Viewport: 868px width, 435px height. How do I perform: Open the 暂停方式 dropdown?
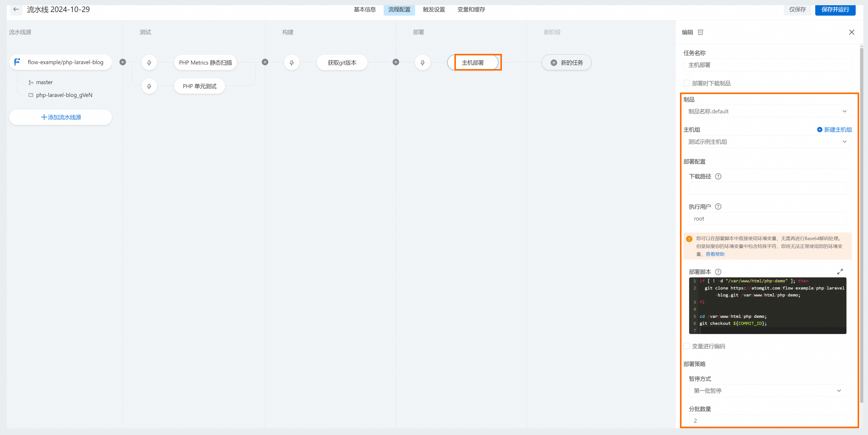767,391
